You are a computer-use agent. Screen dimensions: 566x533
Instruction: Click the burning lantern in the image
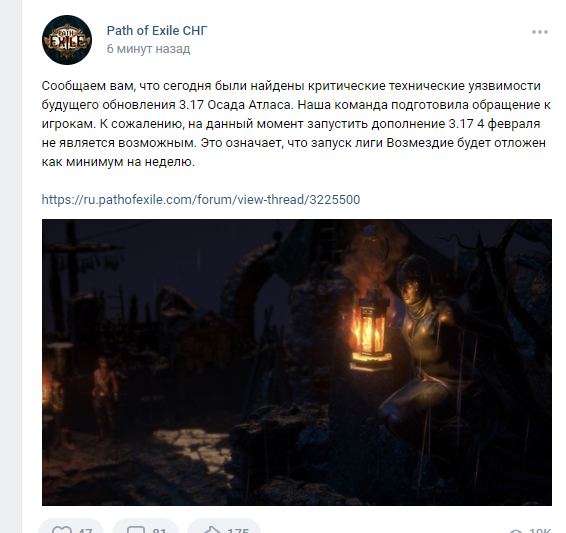pyautogui.click(x=371, y=330)
